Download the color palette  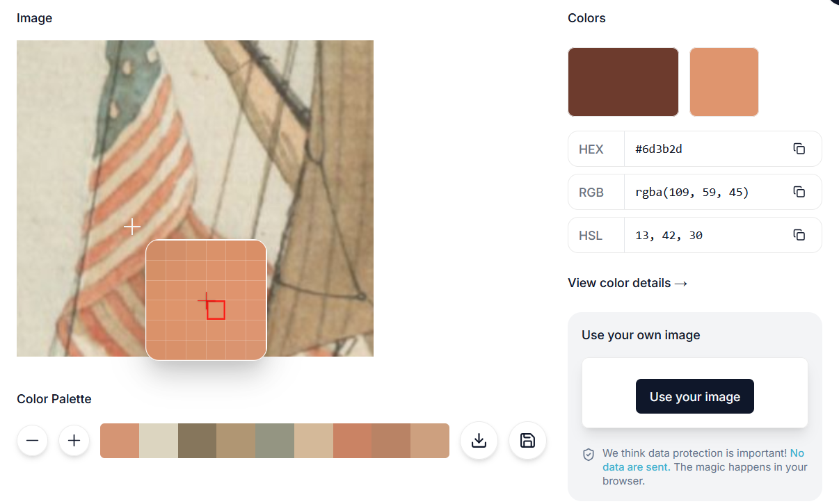click(479, 441)
